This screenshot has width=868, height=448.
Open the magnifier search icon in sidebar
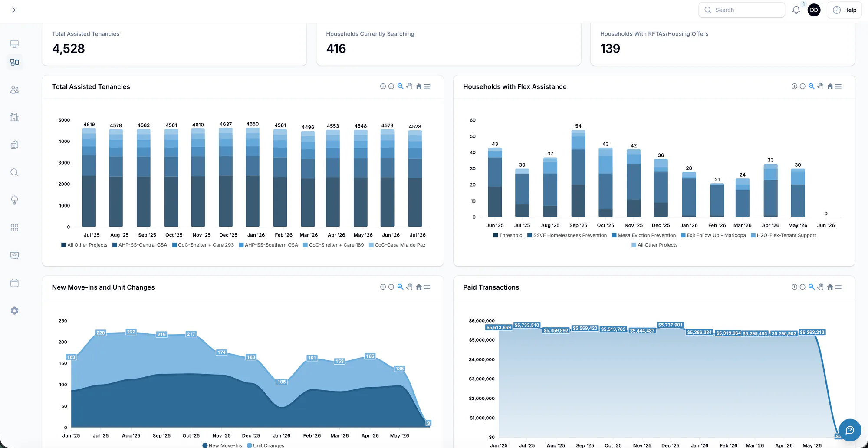tap(14, 173)
